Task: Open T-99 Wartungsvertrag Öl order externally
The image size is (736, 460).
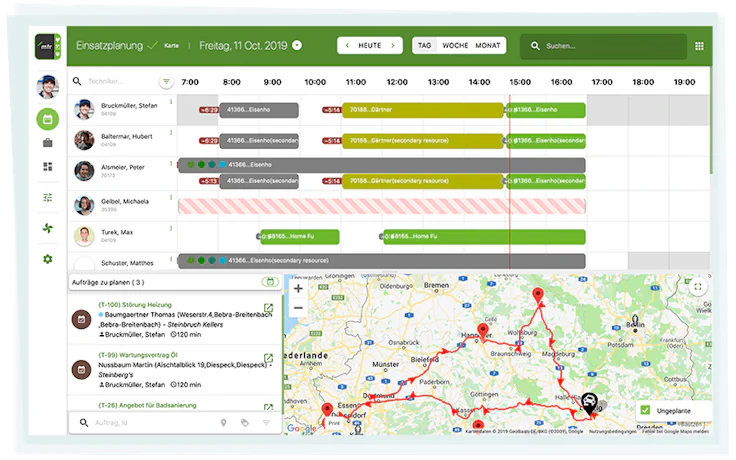Action: (268, 358)
